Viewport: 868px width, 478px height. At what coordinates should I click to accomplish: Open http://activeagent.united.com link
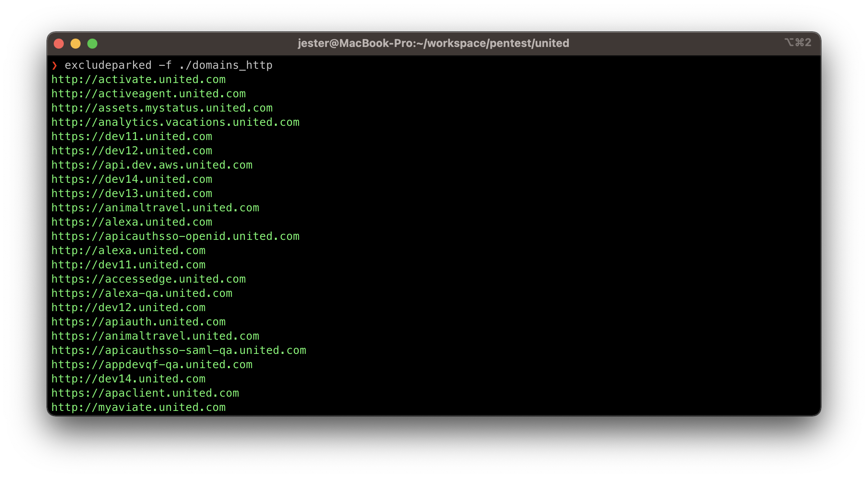149,94
